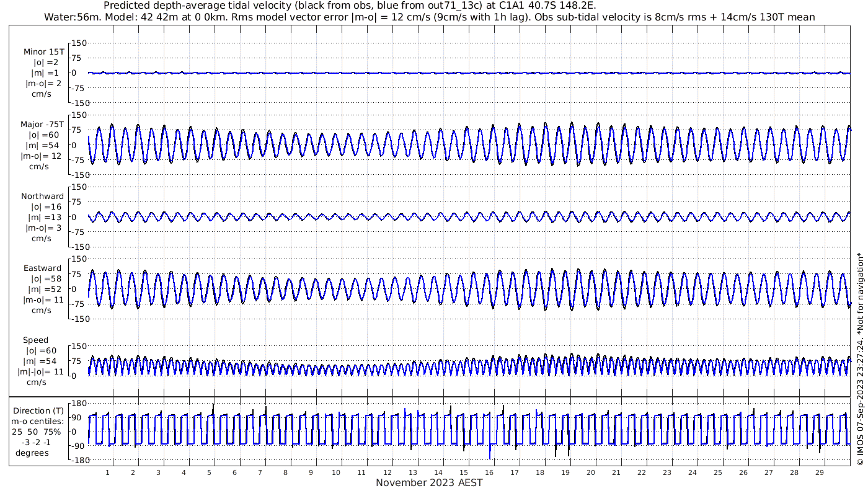Click day tick label '1' on the time axis
This screenshot has height=496, width=868.
(107, 472)
